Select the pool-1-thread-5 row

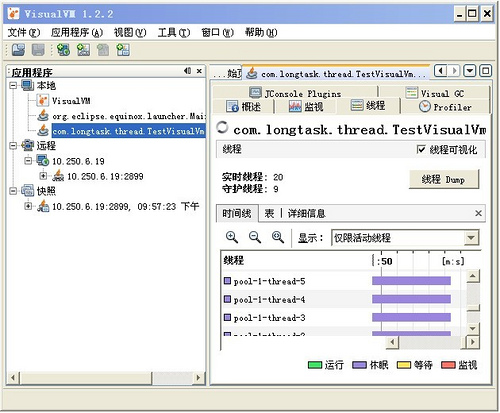pyautogui.click(x=343, y=281)
